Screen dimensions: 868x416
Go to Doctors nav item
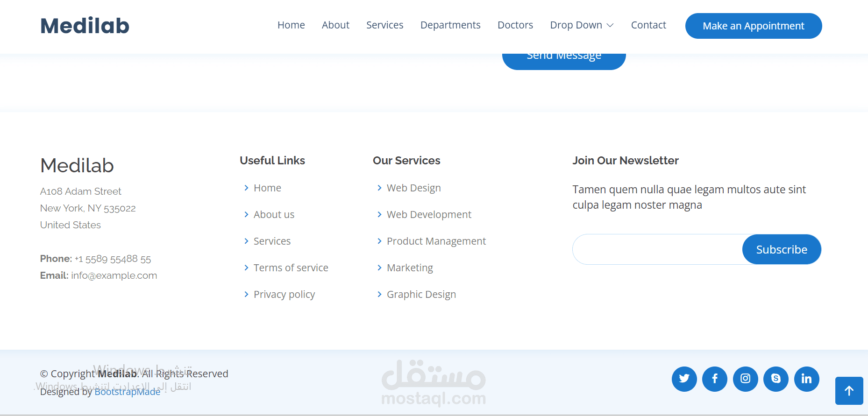click(x=515, y=25)
